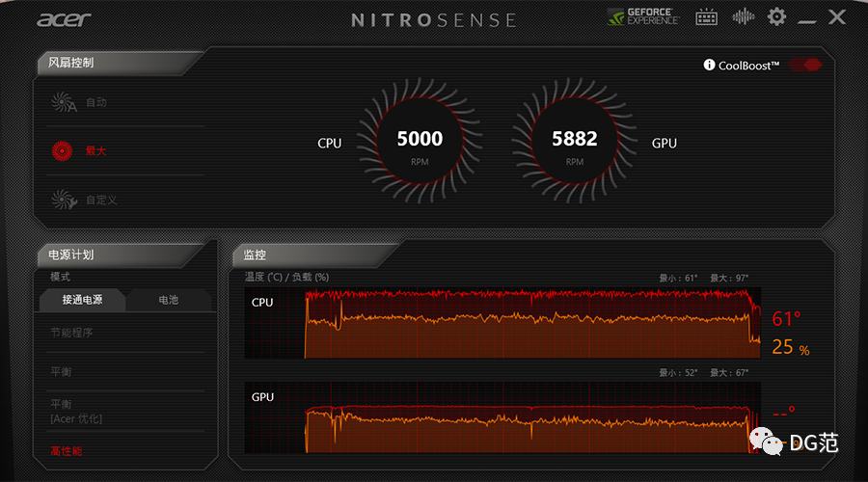Screen dimensions: 868x482
Task: Select the 自定义 fan mode icon
Action: [x=64, y=200]
